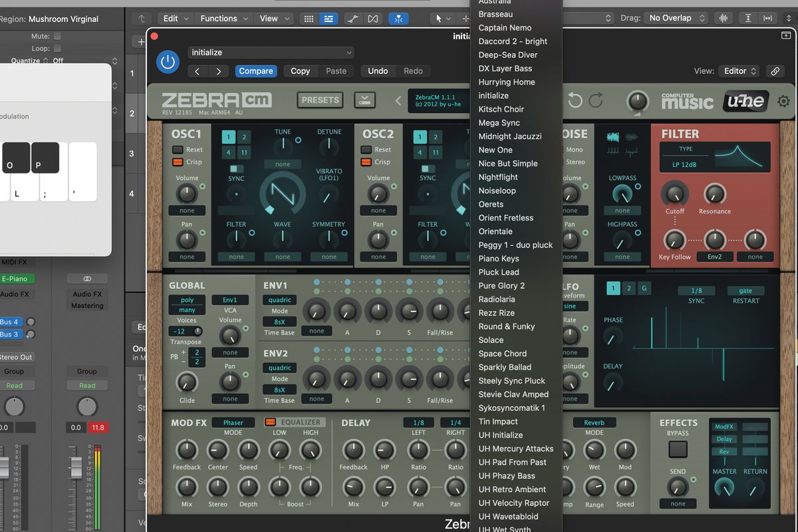Viewport: 798px width, 532px height.
Task: Toggle the OSC1 Crisp switch
Action: pyautogui.click(x=178, y=162)
